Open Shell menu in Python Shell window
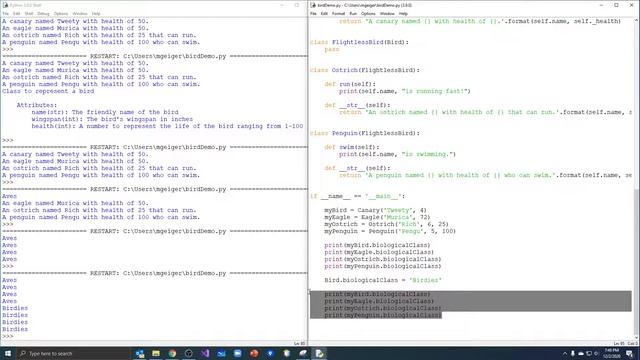This screenshot has height=360, width=640. 29,13
